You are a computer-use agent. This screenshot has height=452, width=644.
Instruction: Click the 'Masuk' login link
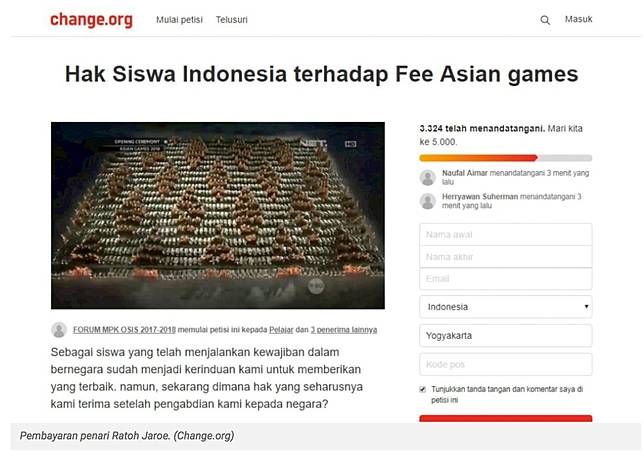[578, 19]
